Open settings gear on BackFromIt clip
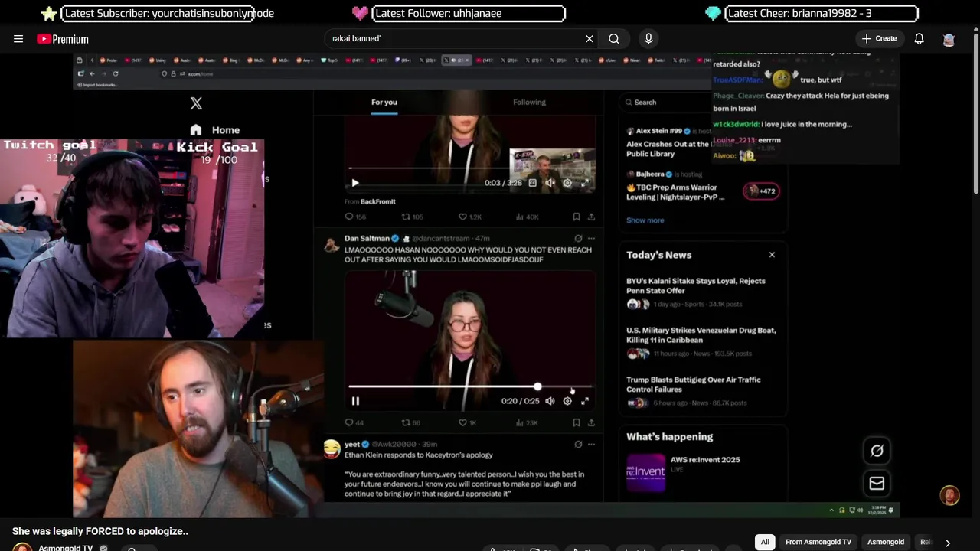Image resolution: width=980 pixels, height=551 pixels. pos(567,183)
